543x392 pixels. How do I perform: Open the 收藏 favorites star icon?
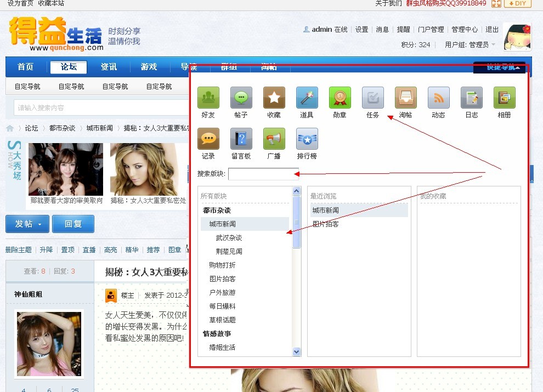[x=274, y=98]
